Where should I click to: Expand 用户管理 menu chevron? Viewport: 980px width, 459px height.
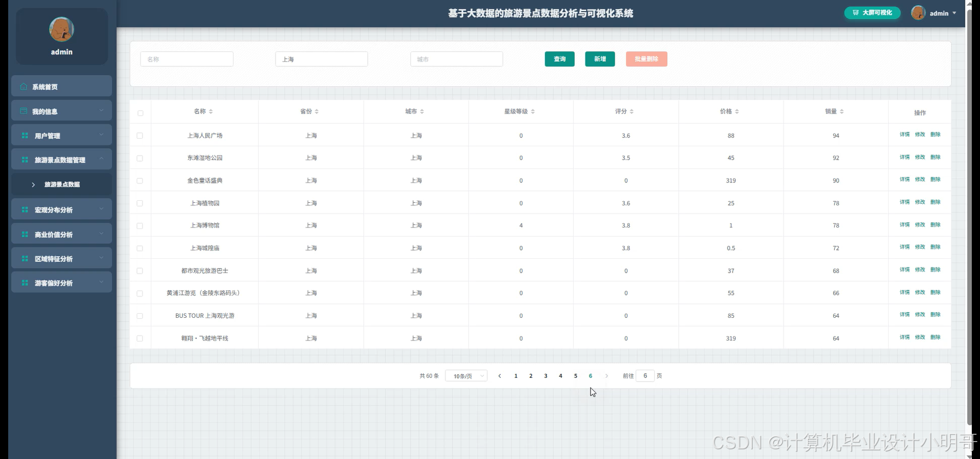[x=101, y=135]
